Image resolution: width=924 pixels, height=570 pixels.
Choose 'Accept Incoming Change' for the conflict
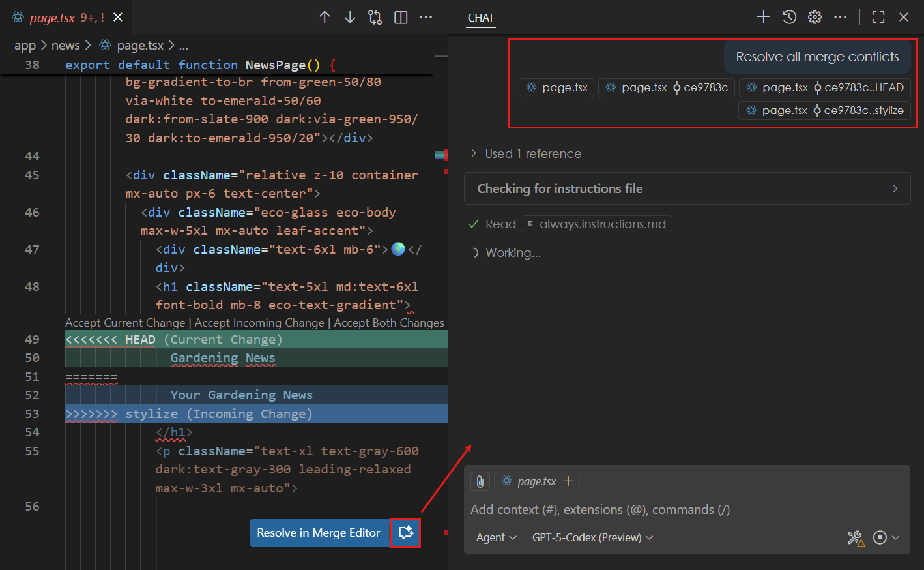point(259,322)
